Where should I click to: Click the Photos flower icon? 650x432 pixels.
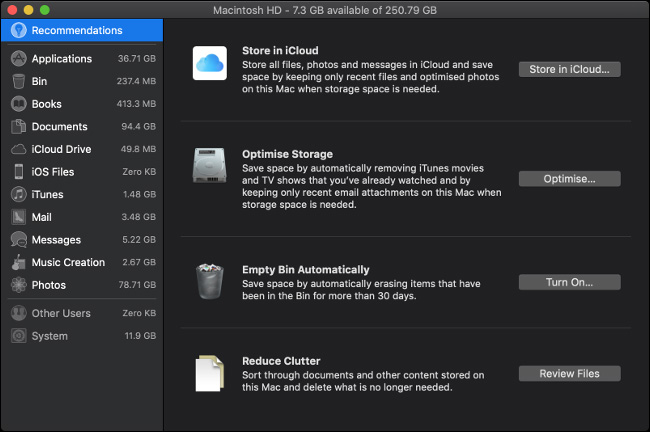coord(19,285)
